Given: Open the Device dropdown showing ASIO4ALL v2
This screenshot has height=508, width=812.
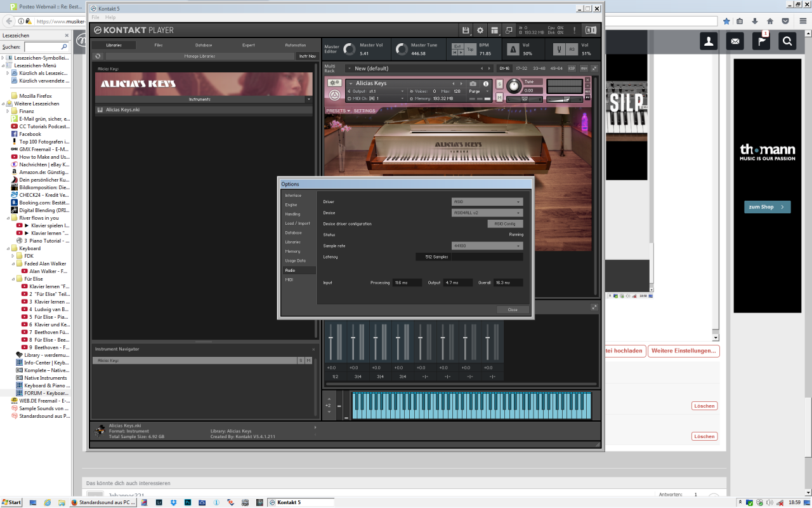Looking at the screenshot, I should pos(487,213).
